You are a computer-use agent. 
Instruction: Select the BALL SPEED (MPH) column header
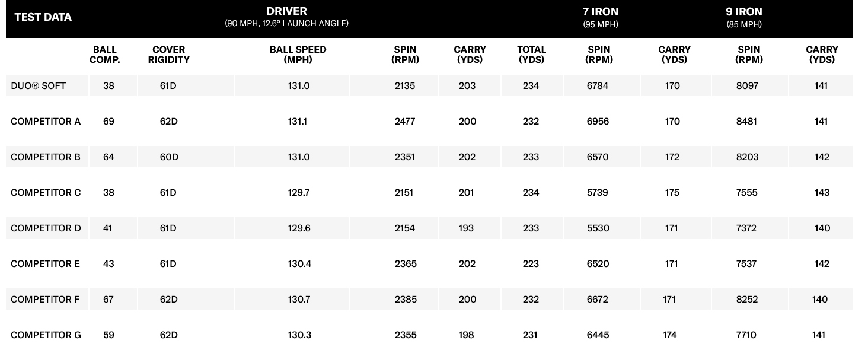298,55
